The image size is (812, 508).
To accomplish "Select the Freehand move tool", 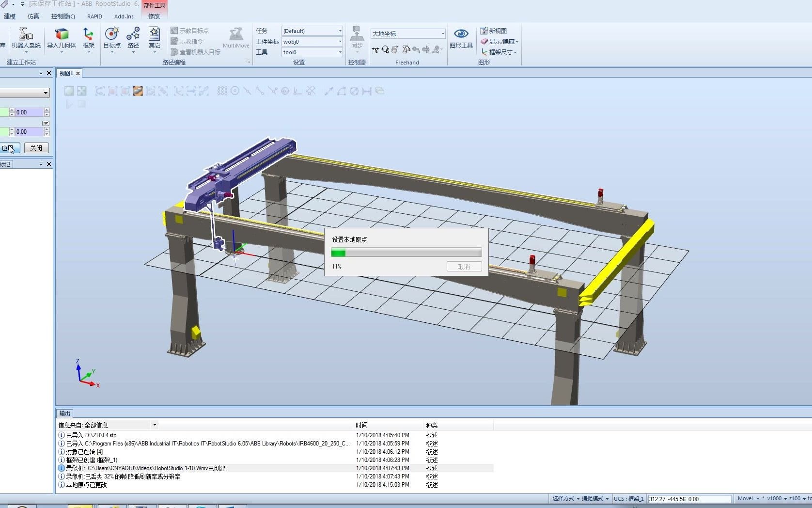I will point(375,49).
